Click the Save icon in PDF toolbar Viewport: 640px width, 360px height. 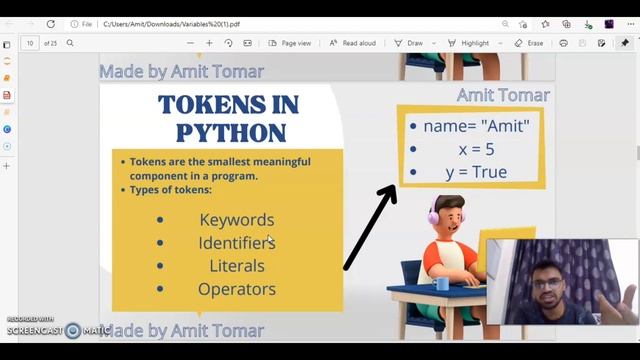[582, 43]
